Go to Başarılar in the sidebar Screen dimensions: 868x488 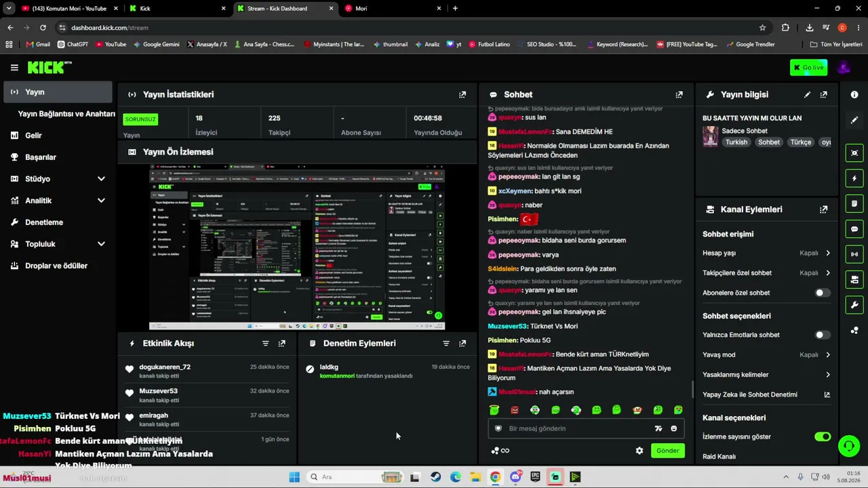coord(58,157)
